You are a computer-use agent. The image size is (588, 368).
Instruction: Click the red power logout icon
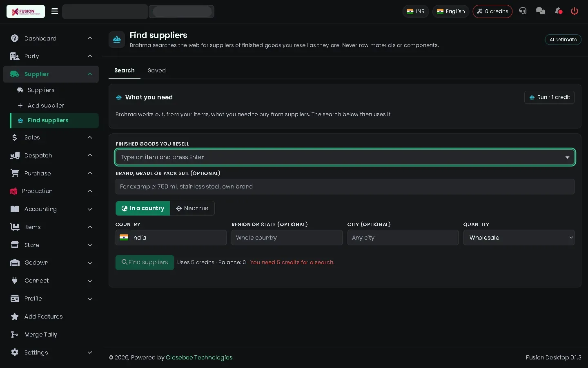click(575, 11)
